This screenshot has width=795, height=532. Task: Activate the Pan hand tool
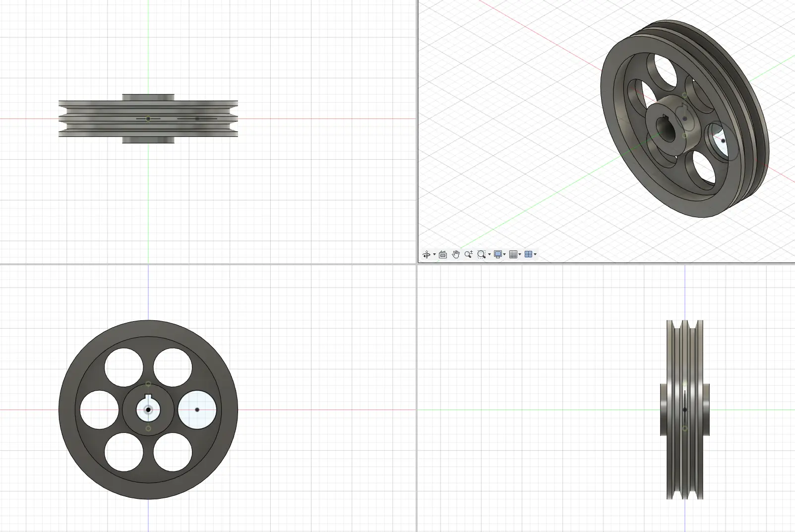[456, 255]
